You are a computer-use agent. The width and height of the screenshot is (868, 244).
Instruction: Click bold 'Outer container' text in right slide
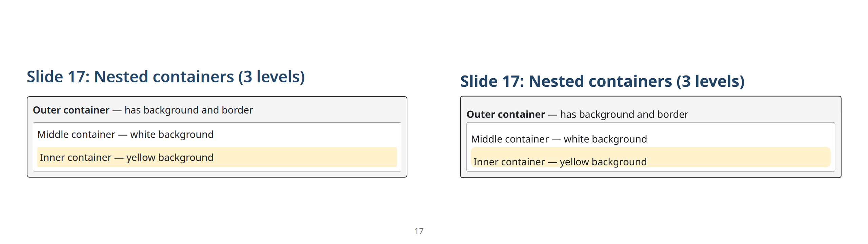pyautogui.click(x=505, y=115)
